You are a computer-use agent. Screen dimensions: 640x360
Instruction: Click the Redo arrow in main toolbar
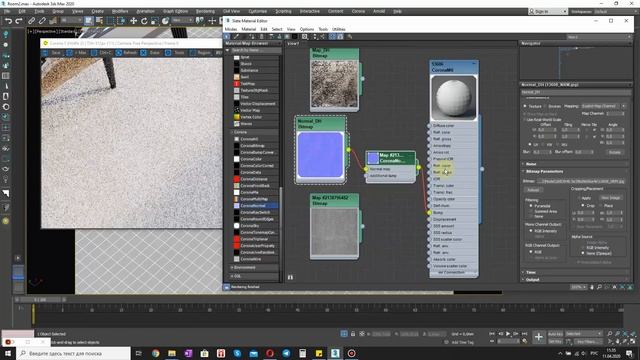click(19, 20)
